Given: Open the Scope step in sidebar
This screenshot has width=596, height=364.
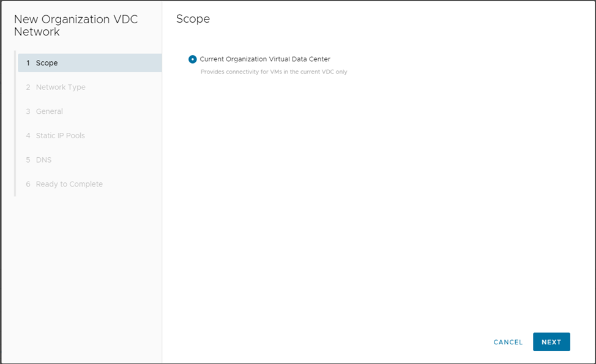Looking at the screenshot, I should (x=47, y=63).
